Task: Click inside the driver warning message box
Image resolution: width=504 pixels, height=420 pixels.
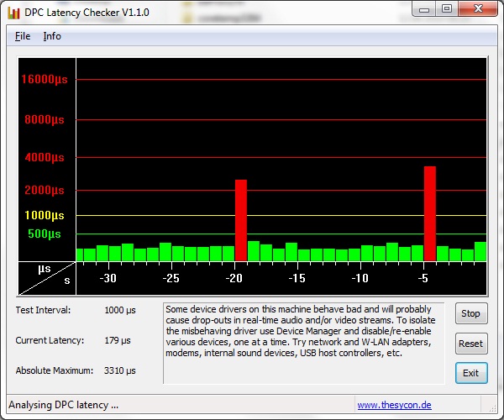Action: 303,343
